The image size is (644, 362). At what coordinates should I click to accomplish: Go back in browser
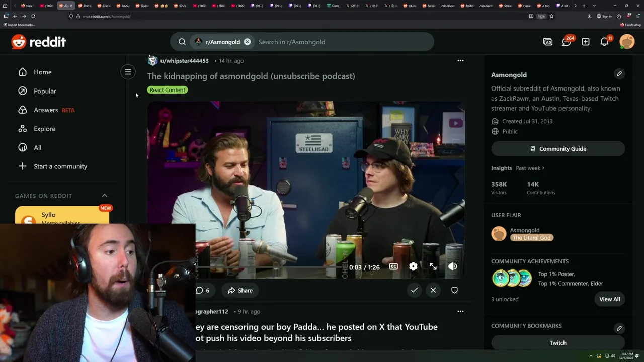[15, 16]
